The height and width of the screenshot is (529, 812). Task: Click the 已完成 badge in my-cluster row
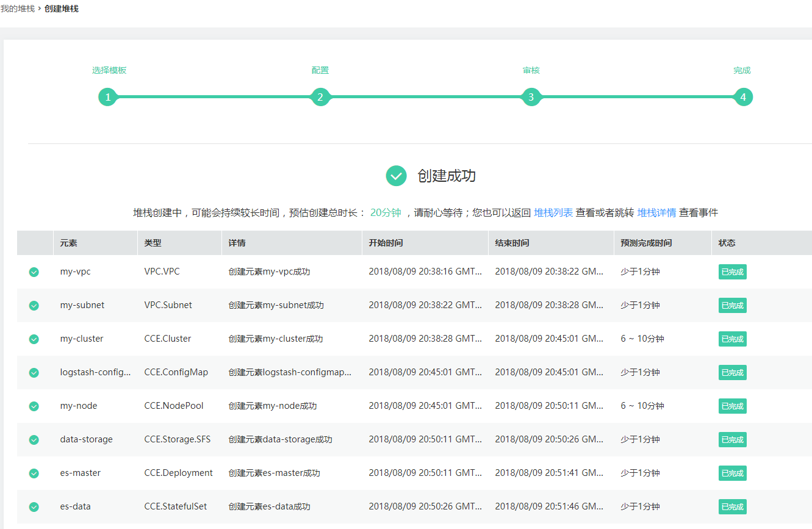(x=733, y=339)
